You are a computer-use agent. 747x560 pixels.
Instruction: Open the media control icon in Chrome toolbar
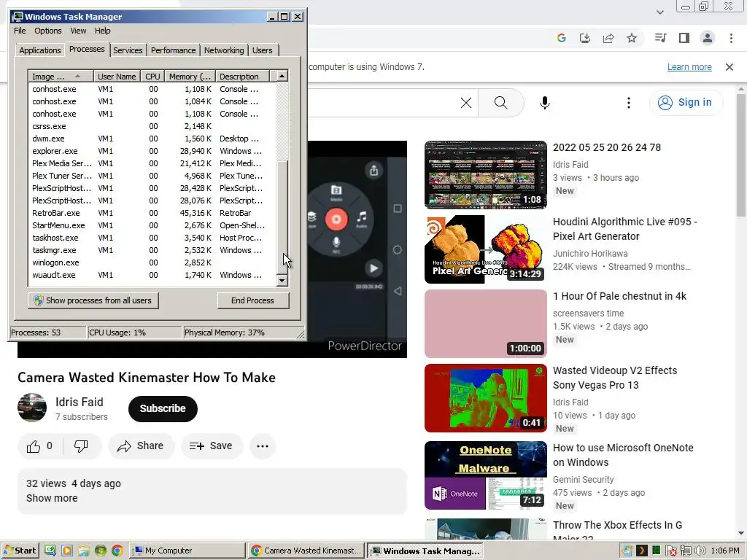coord(660,38)
